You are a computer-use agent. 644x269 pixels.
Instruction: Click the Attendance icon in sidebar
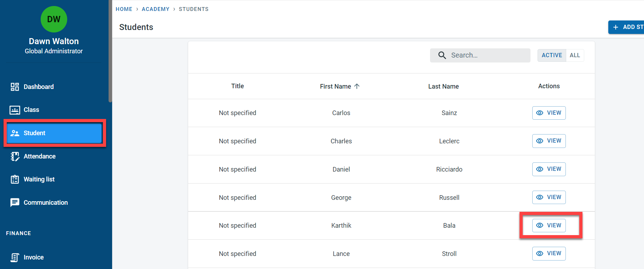[14, 156]
